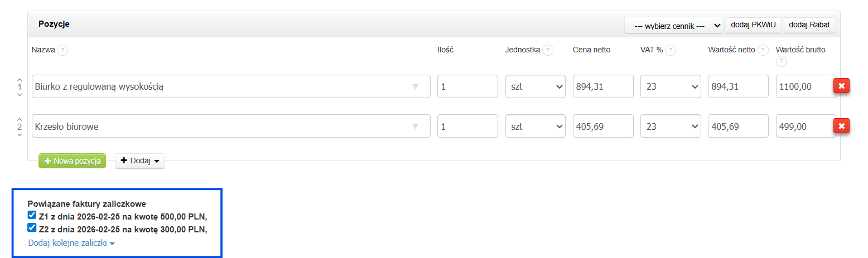The height and width of the screenshot is (258, 868).
Task: Open unit dropdown for Krzesło biurowe
Action: [535, 126]
